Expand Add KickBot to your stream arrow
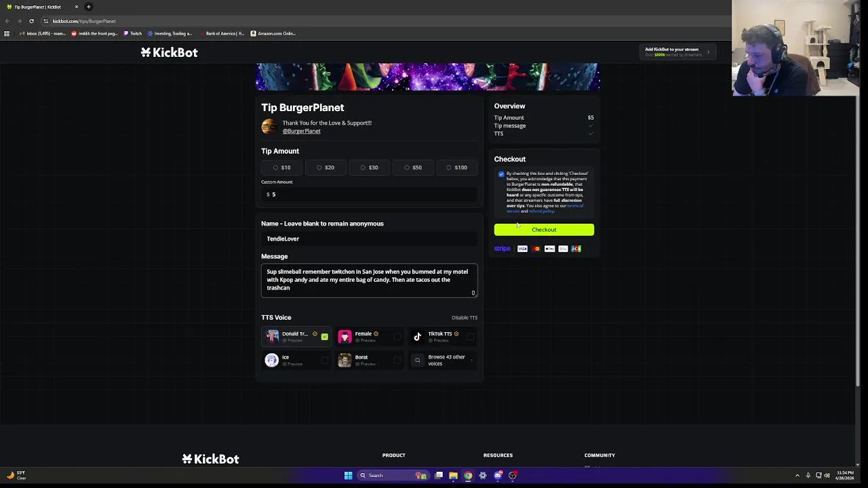Viewport: 868px width, 488px height. pos(708,52)
